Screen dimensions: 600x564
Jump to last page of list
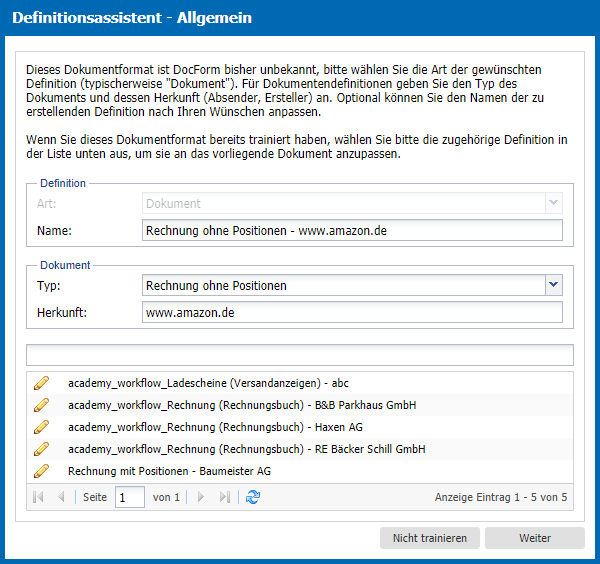pyautogui.click(x=225, y=497)
